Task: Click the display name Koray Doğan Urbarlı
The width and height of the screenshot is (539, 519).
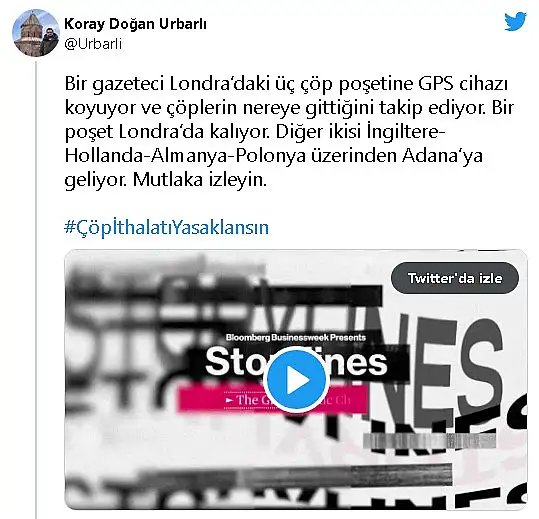Action: (135, 24)
